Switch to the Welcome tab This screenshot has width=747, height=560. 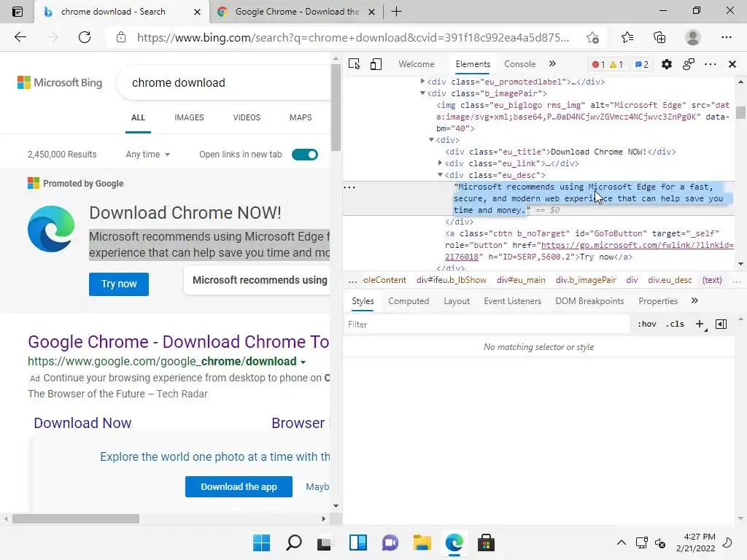pyautogui.click(x=417, y=64)
